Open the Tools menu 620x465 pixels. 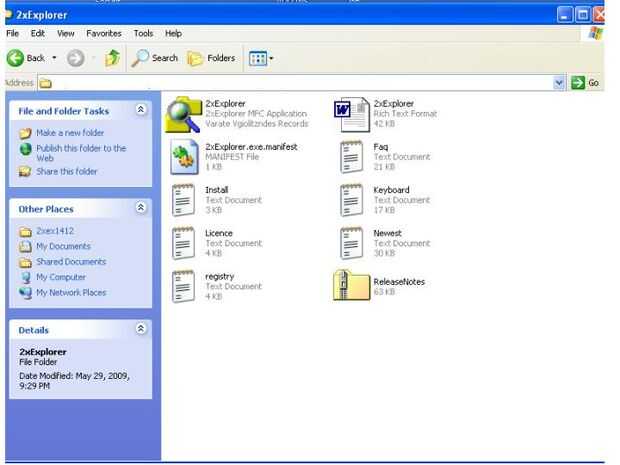pyautogui.click(x=143, y=34)
